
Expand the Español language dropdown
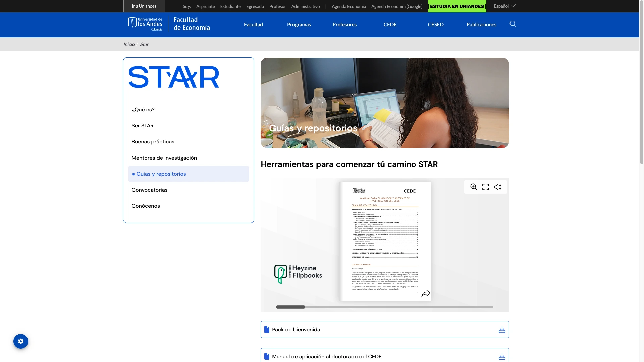coord(504,6)
